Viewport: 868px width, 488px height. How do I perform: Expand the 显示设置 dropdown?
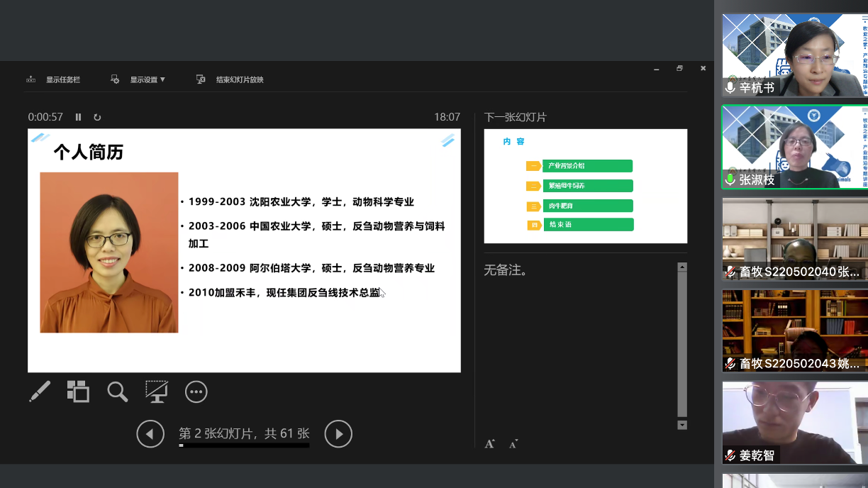pos(138,79)
